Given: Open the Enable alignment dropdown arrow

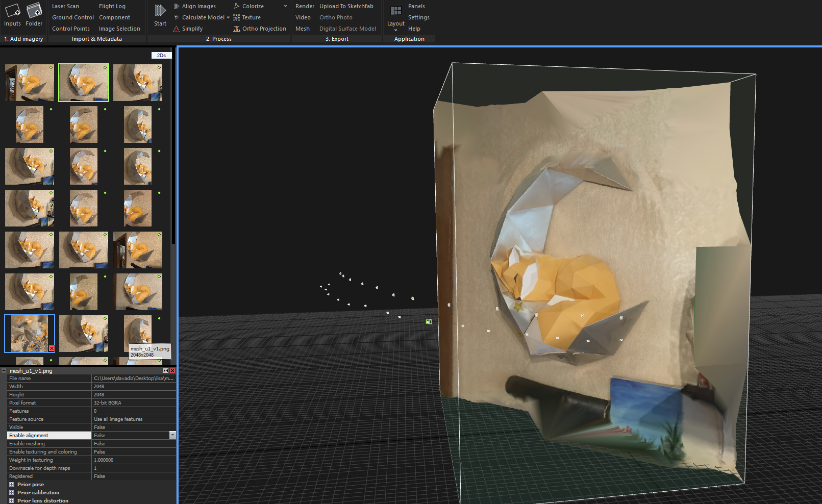Looking at the screenshot, I should coord(172,436).
